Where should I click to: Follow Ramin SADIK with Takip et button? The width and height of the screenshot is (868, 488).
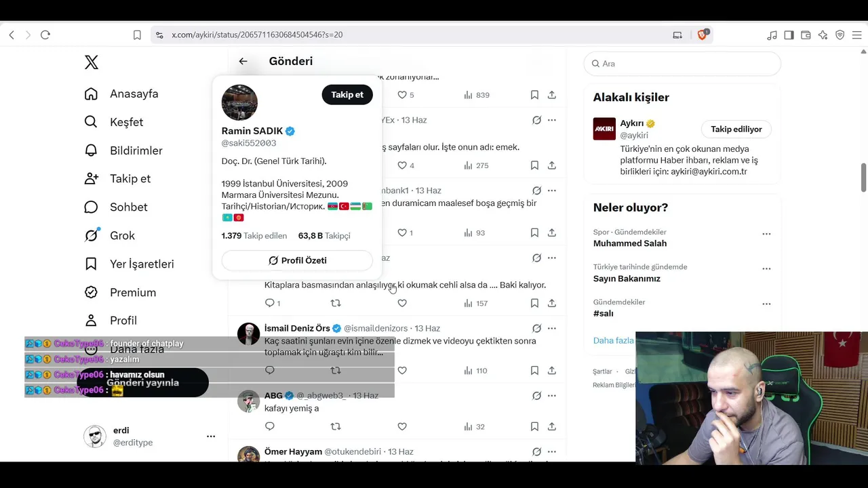pyautogui.click(x=347, y=95)
